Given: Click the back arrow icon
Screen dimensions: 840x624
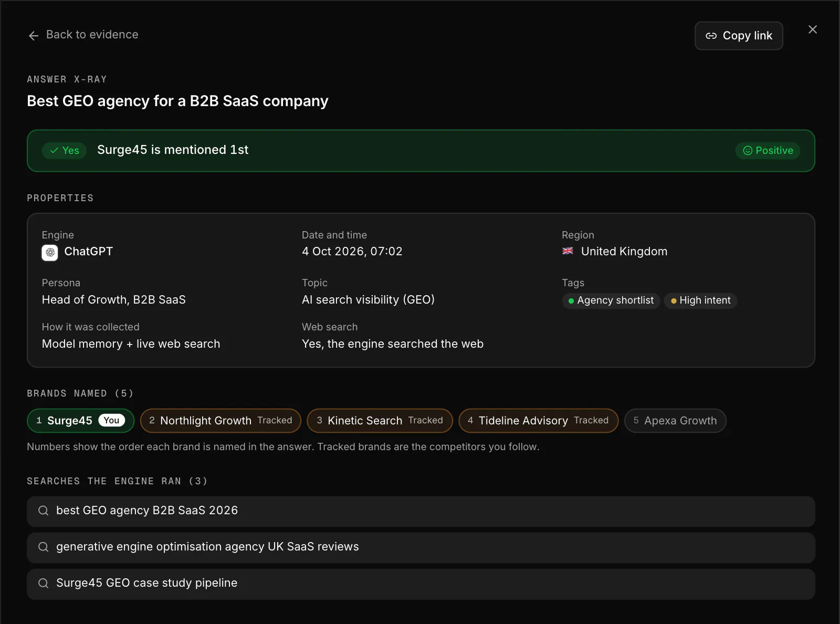Looking at the screenshot, I should pyautogui.click(x=34, y=36).
